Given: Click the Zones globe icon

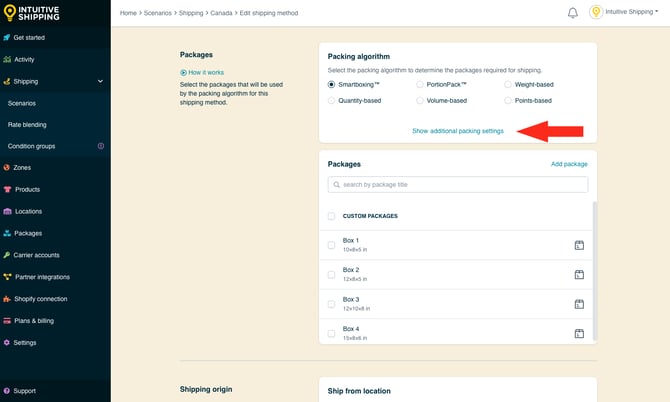Looking at the screenshot, I should click(6, 167).
